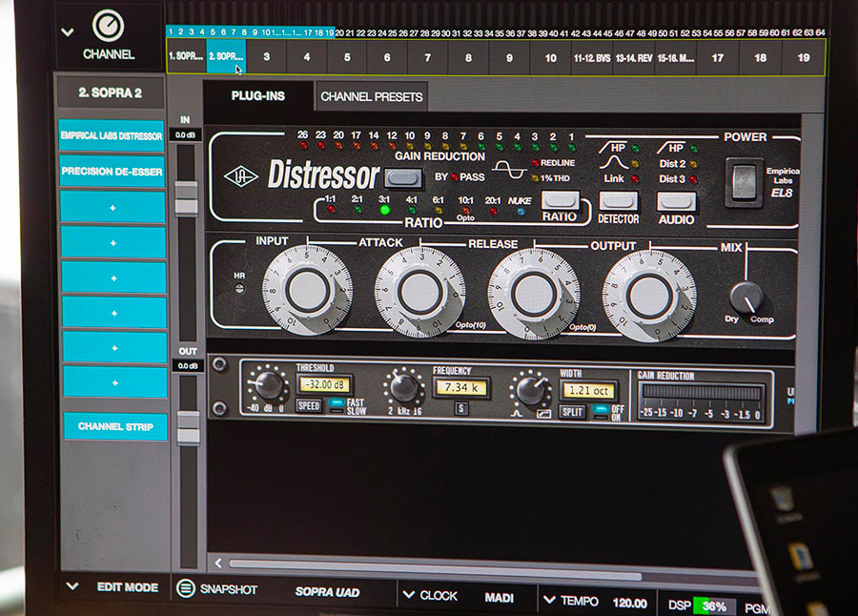Toggle the De-Esser S solo button
This screenshot has height=616, width=858.
point(461,408)
